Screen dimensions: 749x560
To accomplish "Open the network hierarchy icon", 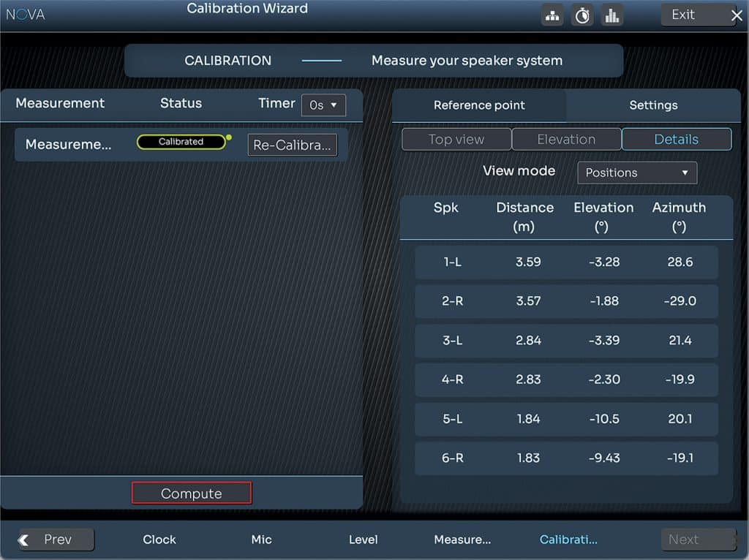I will (552, 15).
